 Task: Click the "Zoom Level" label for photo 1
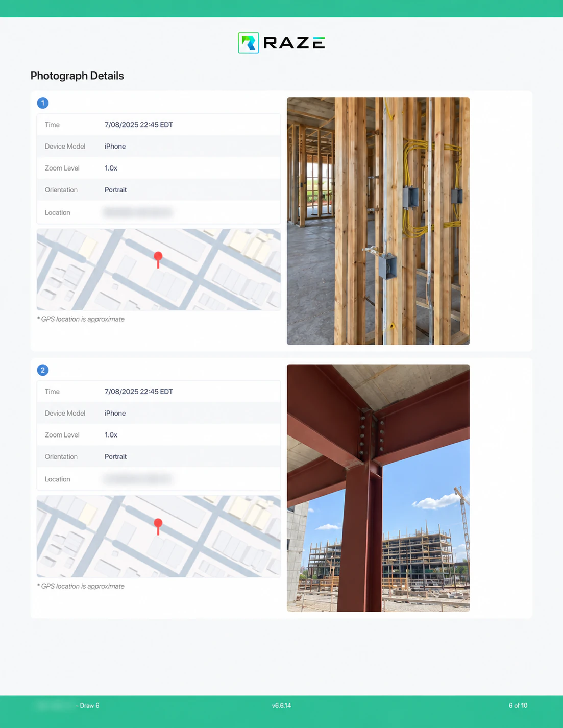62,168
